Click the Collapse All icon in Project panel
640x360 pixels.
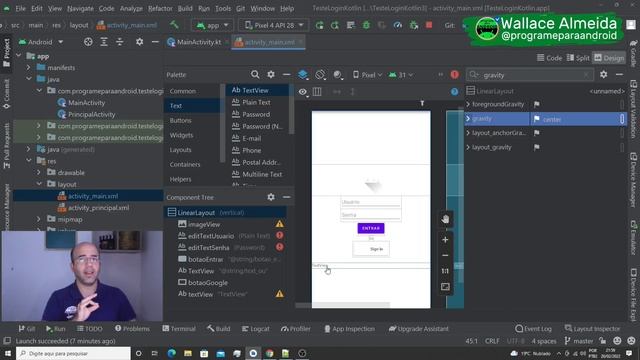(x=120, y=42)
